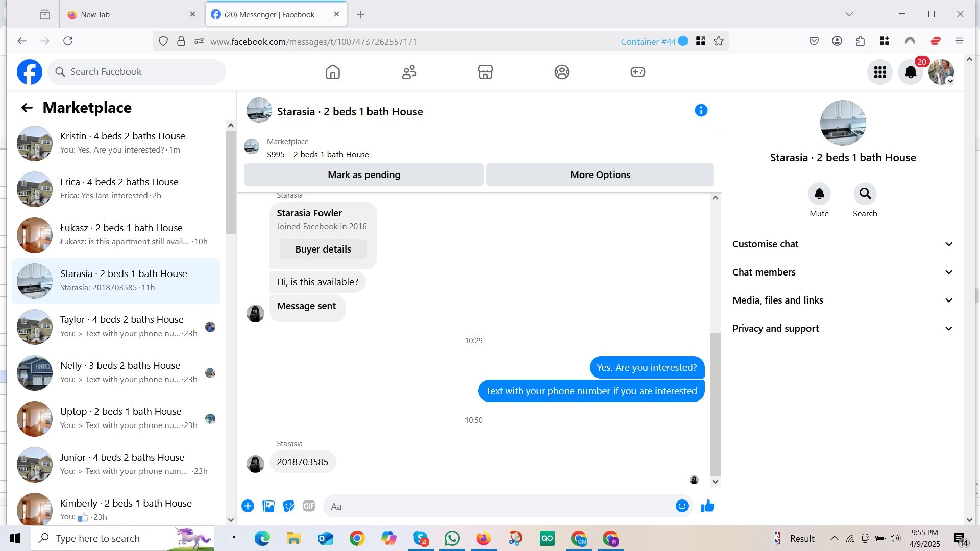The image size is (980, 551).
Task: Click More Options button
Action: (600, 175)
